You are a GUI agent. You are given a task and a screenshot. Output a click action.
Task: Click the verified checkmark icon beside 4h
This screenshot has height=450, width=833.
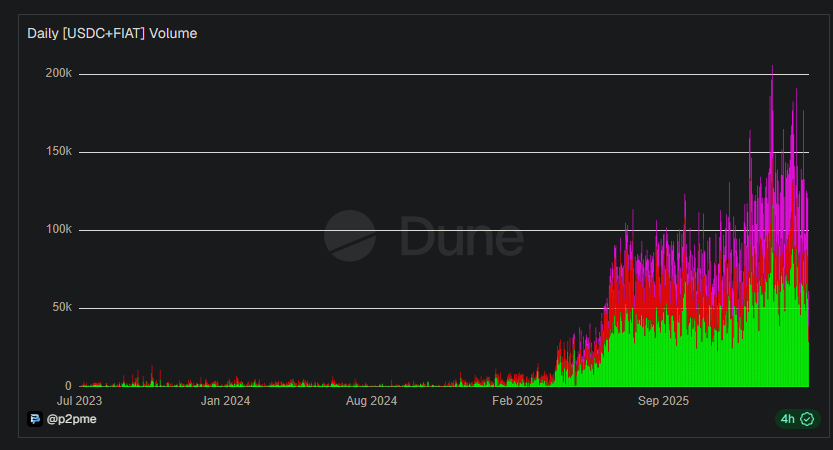807,419
